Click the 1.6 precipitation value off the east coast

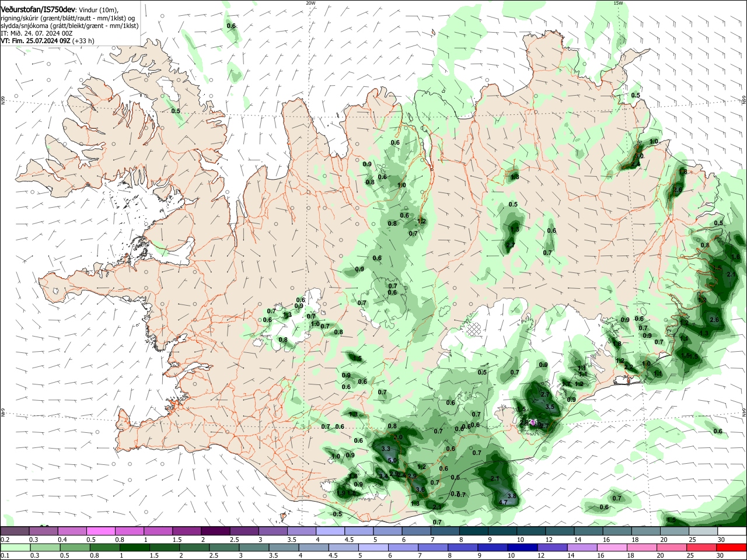point(735,257)
